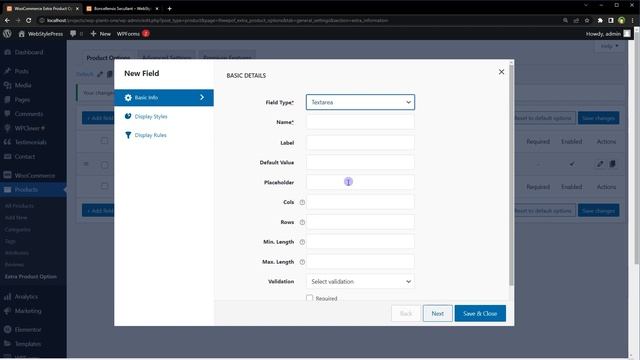Tick the Required checkbox
The height and width of the screenshot is (360, 640).
coord(309,298)
